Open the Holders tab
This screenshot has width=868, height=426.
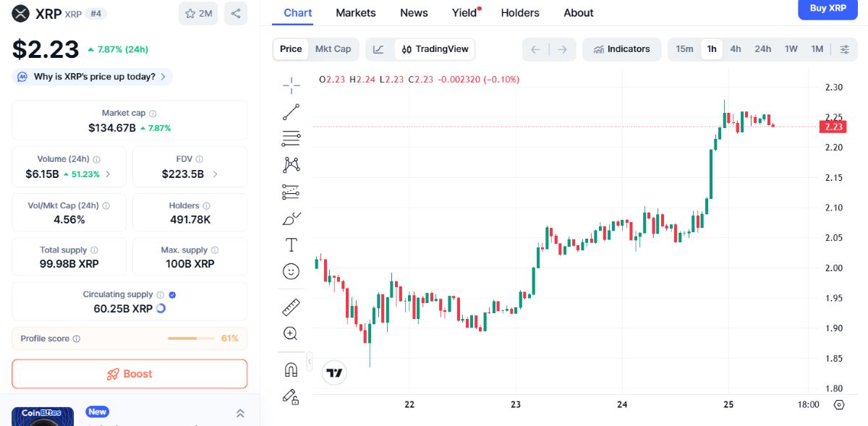pyautogui.click(x=520, y=13)
